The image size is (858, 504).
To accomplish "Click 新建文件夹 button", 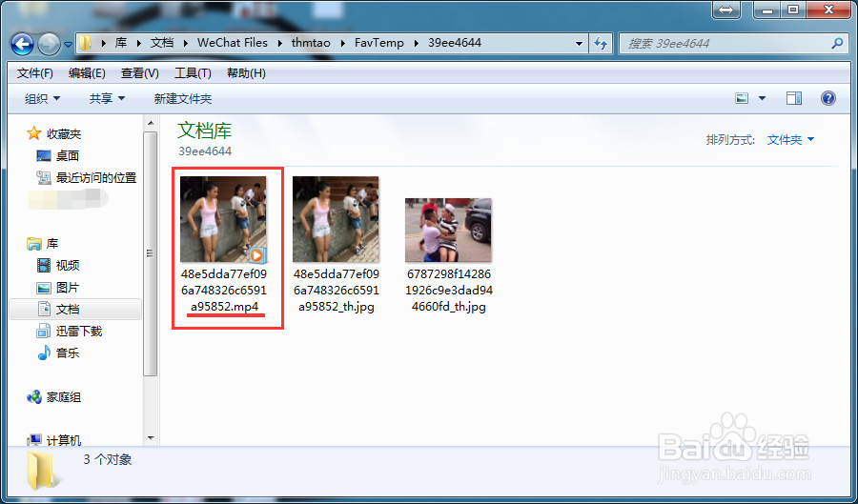I will (x=183, y=99).
